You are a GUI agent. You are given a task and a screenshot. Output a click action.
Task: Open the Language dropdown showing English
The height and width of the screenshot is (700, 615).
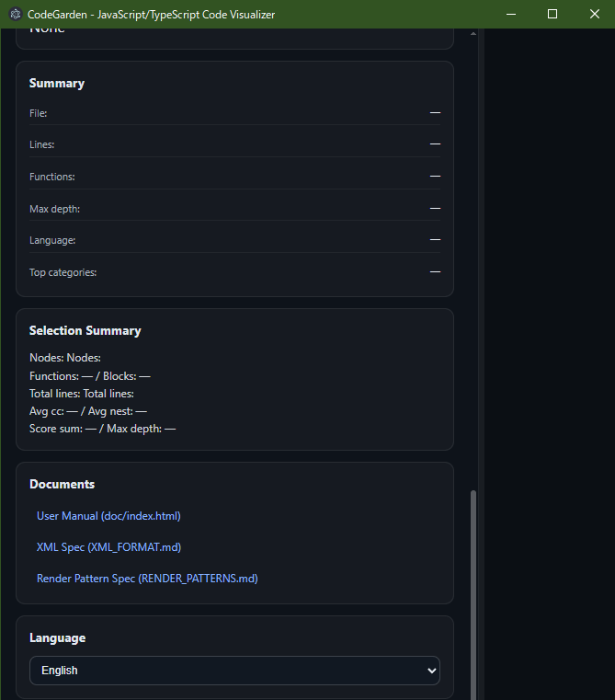234,671
